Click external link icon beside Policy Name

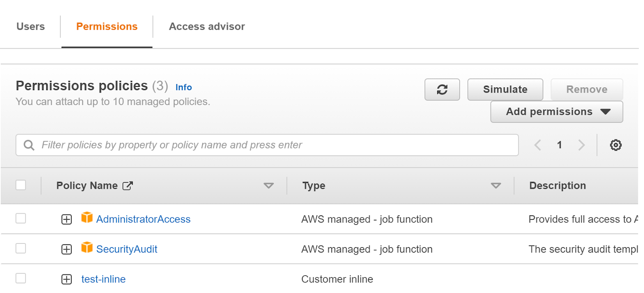tap(128, 186)
